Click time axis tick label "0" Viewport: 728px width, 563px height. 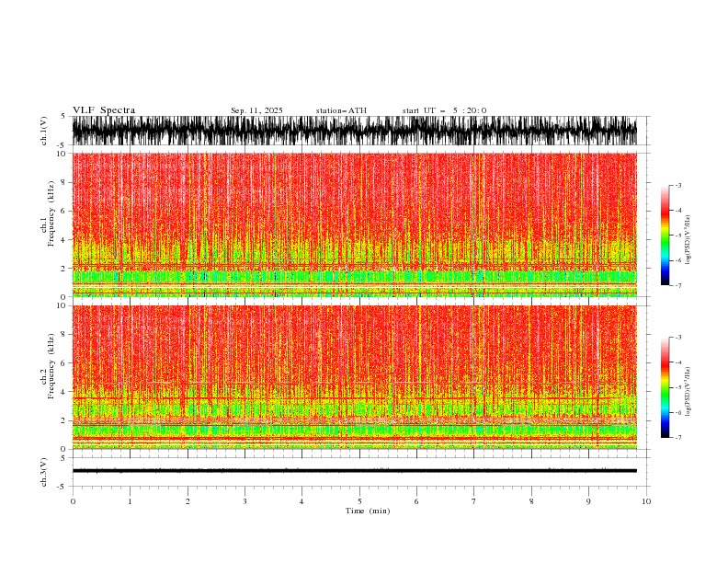(x=73, y=501)
